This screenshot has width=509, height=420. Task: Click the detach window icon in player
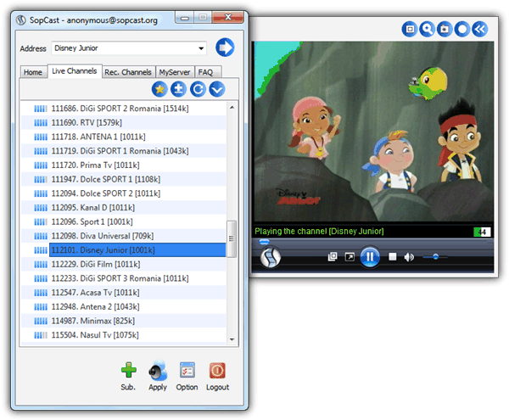tap(333, 257)
